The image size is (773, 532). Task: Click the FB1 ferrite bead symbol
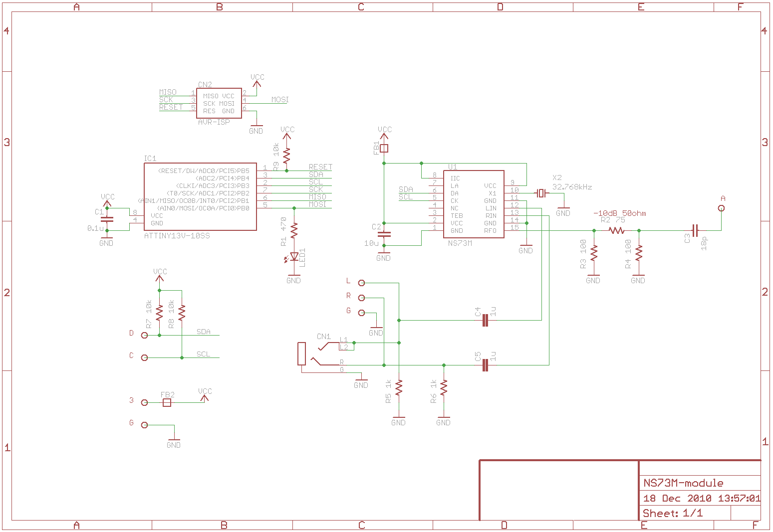(x=384, y=148)
